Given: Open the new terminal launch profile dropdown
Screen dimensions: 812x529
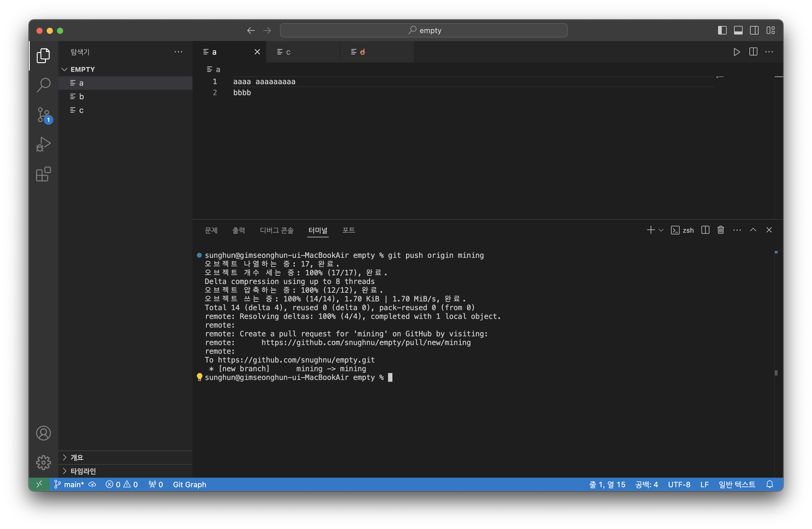Looking at the screenshot, I should coord(661,230).
